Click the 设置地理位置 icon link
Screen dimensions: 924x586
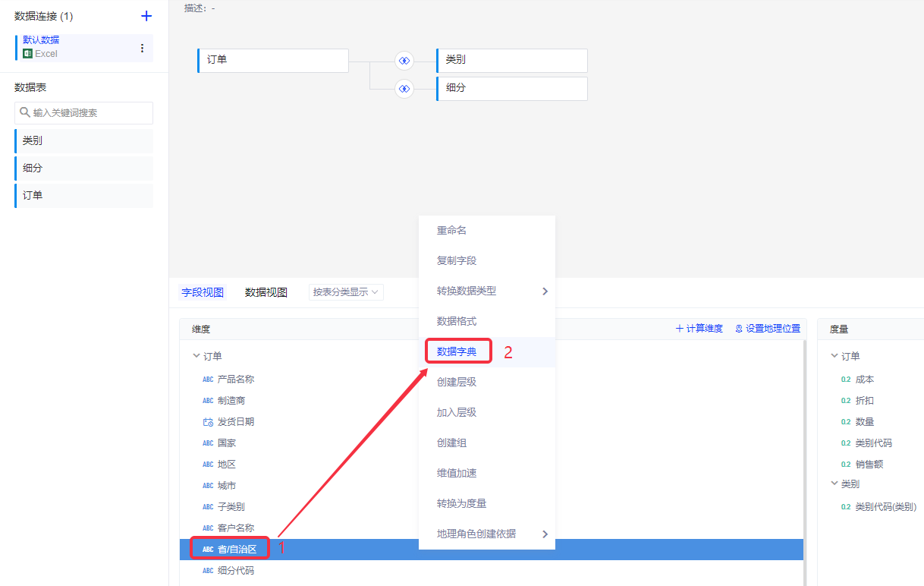739,329
